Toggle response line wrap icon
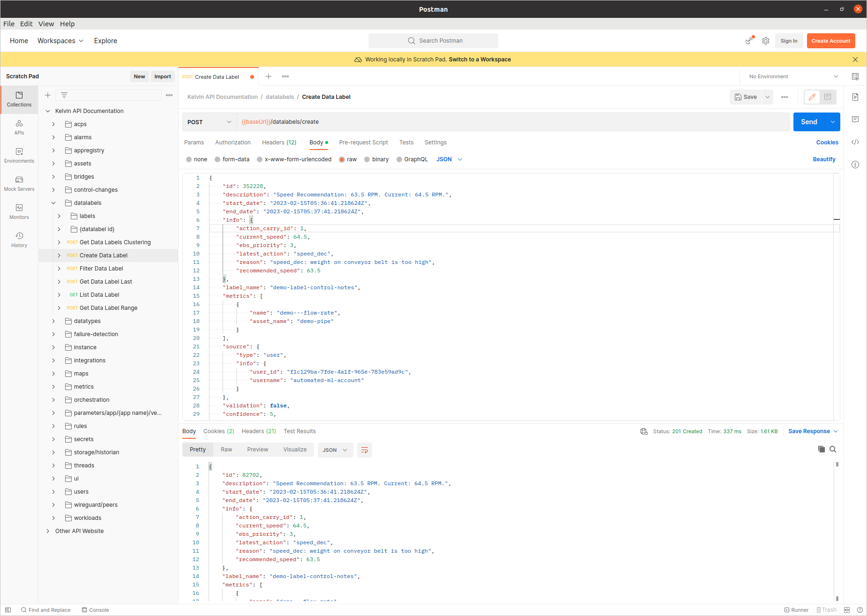 click(x=364, y=450)
